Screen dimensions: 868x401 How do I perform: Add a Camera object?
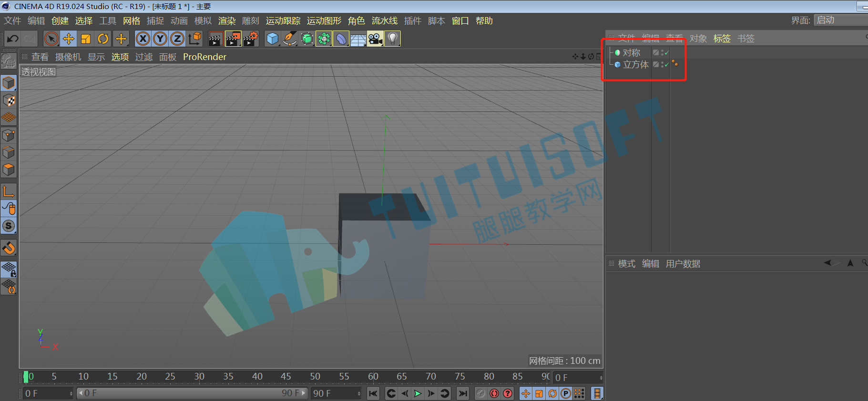click(376, 39)
